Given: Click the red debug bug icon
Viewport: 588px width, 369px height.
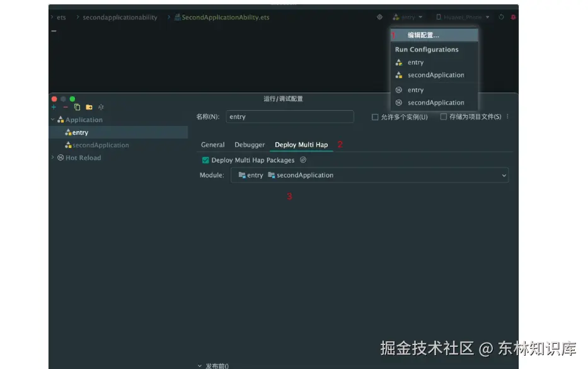Looking at the screenshot, I should pos(513,17).
